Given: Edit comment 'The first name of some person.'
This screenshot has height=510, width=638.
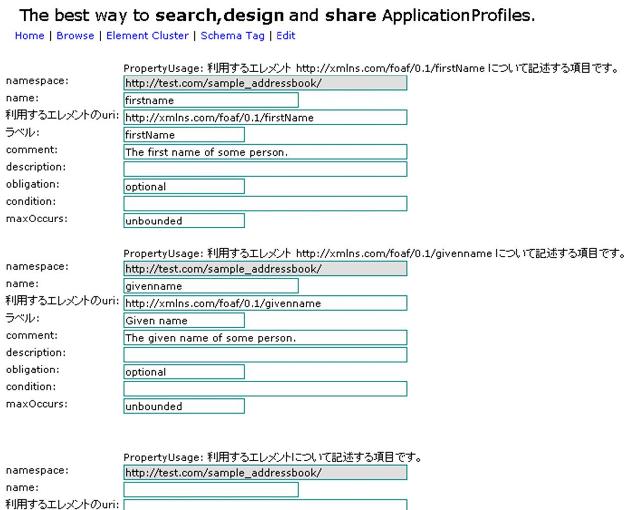Looking at the screenshot, I should (265, 152).
